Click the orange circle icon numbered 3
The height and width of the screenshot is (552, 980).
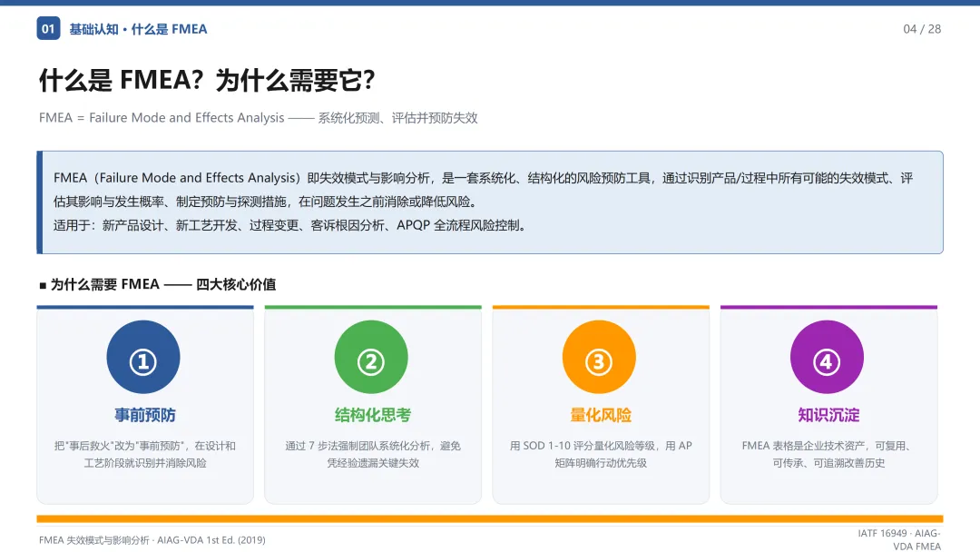599,357
